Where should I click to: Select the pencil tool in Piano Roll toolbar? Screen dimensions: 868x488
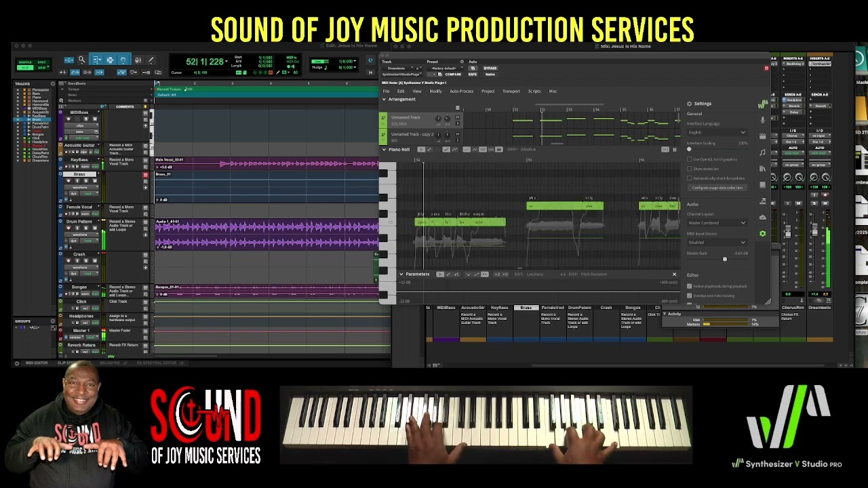pyautogui.click(x=429, y=149)
